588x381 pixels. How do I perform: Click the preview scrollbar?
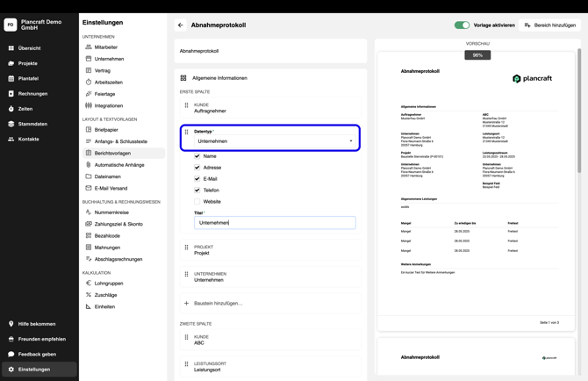point(579,111)
